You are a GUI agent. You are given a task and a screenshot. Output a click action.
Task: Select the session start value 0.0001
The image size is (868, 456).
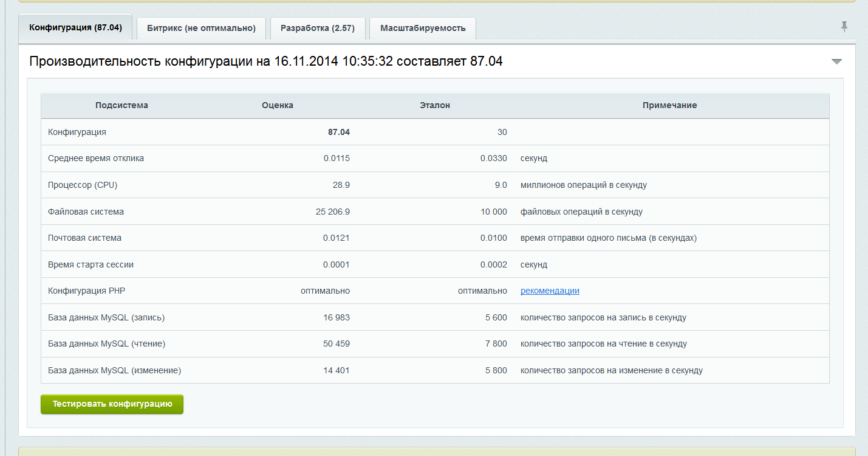pyautogui.click(x=337, y=264)
